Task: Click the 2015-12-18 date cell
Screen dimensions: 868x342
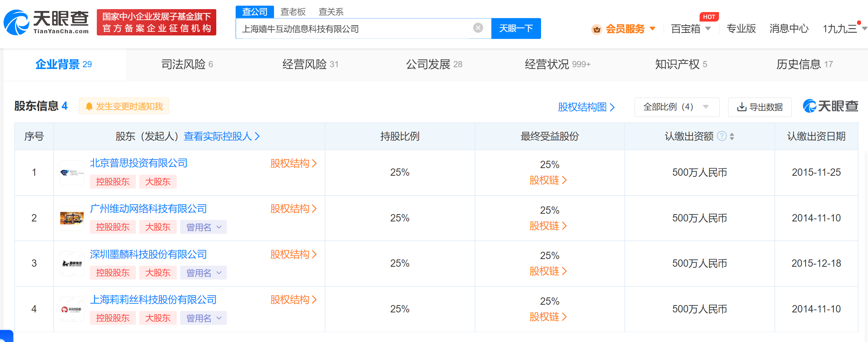Action: [816, 263]
